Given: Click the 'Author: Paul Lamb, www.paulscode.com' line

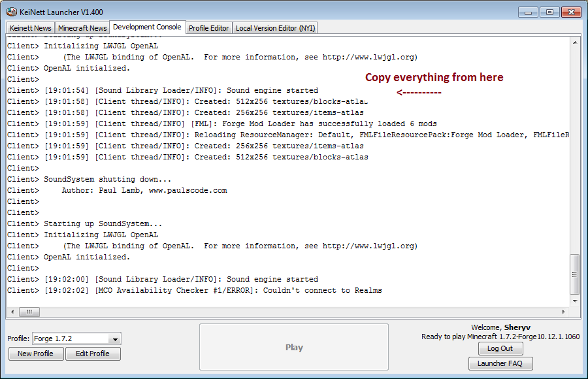Looking at the screenshot, I should (117, 190).
